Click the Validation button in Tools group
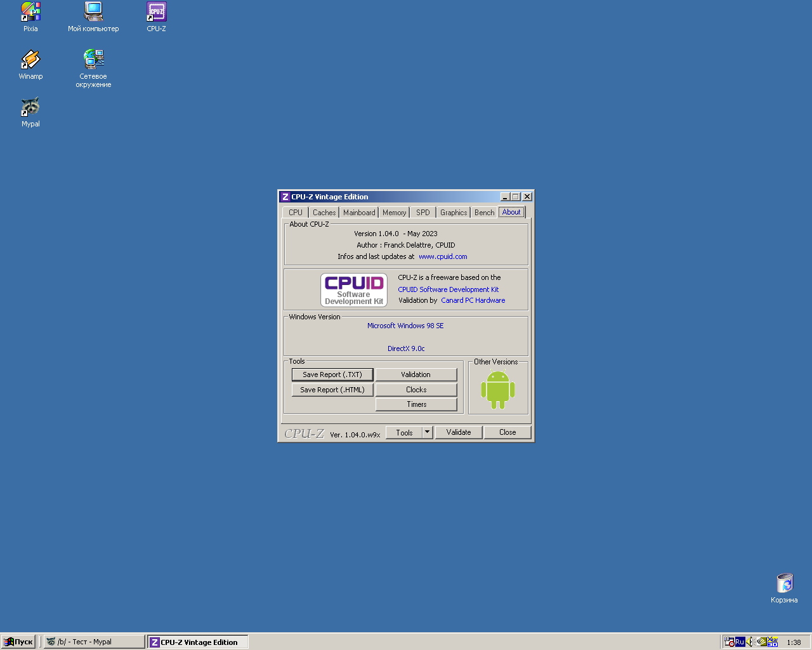The image size is (812, 650). pyautogui.click(x=416, y=375)
